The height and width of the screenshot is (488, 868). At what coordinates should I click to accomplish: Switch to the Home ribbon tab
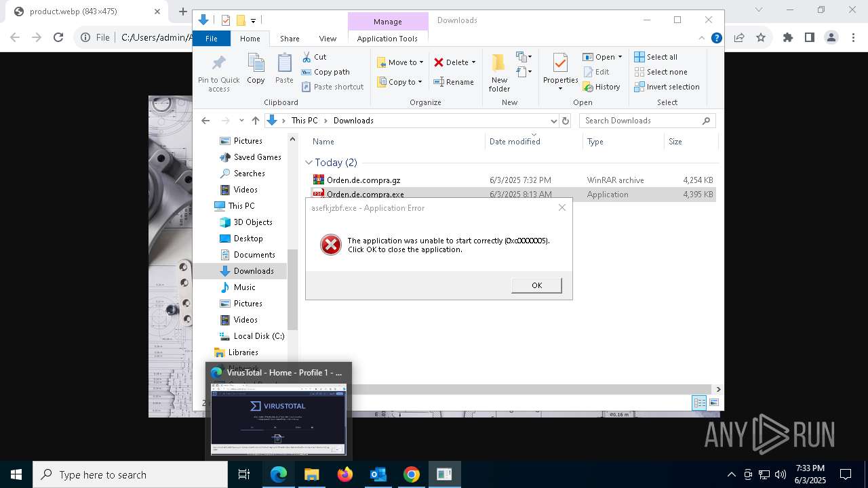250,39
